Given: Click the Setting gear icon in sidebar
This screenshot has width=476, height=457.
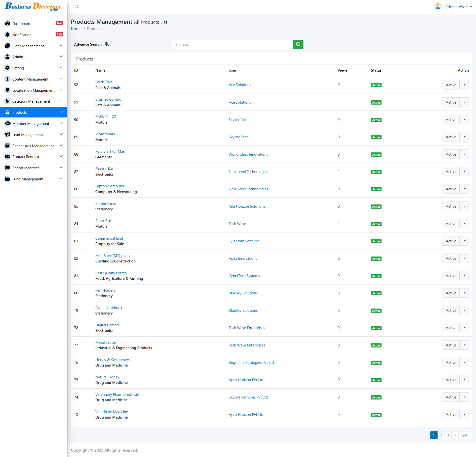Looking at the screenshot, I should pos(7,68).
